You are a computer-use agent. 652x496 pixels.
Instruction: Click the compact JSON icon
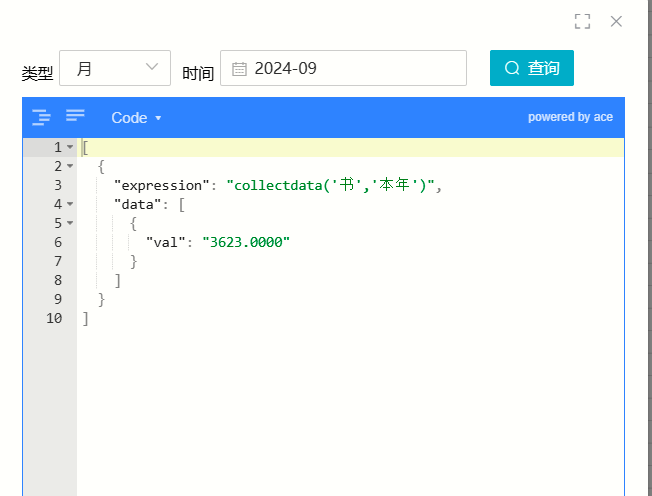point(75,116)
